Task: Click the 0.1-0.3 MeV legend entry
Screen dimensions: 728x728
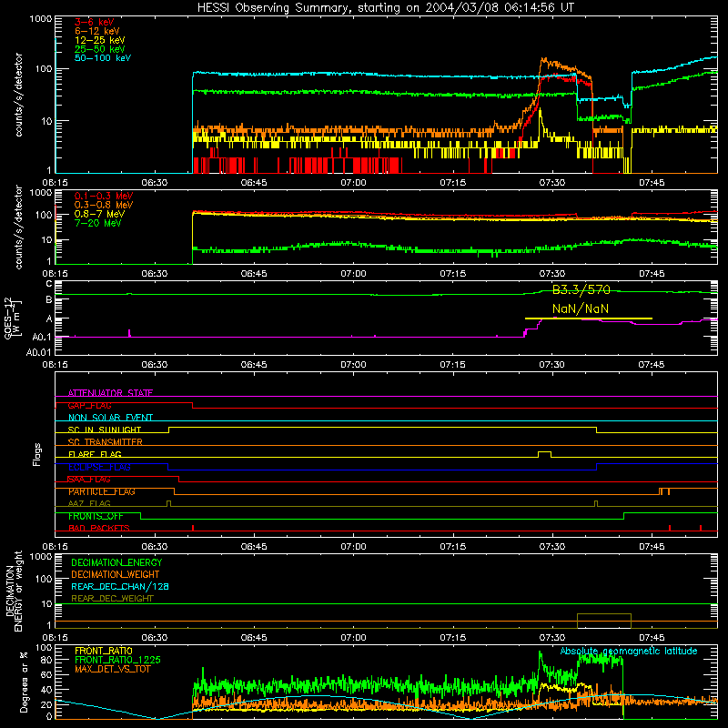Action: pos(104,196)
